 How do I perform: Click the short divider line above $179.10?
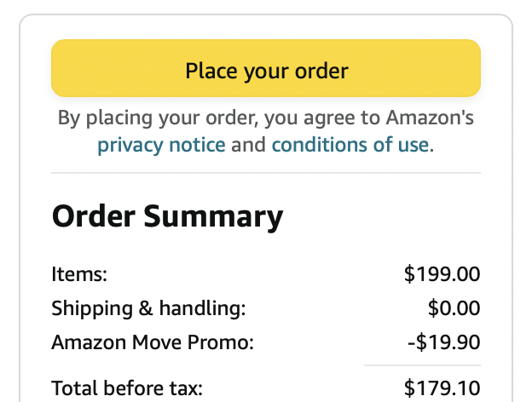point(422,365)
